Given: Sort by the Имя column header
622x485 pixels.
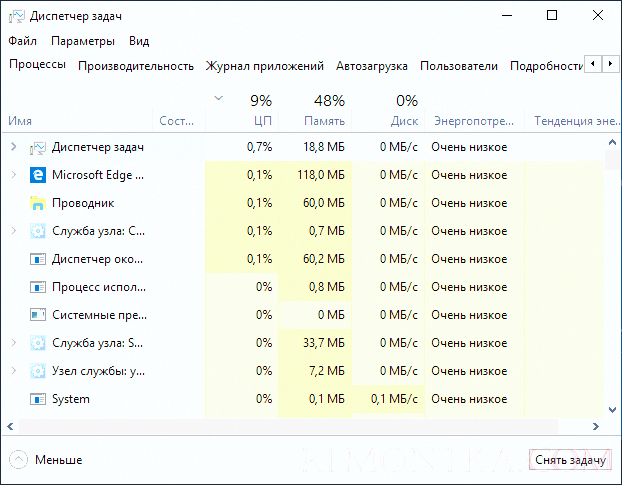Looking at the screenshot, I should point(20,121).
